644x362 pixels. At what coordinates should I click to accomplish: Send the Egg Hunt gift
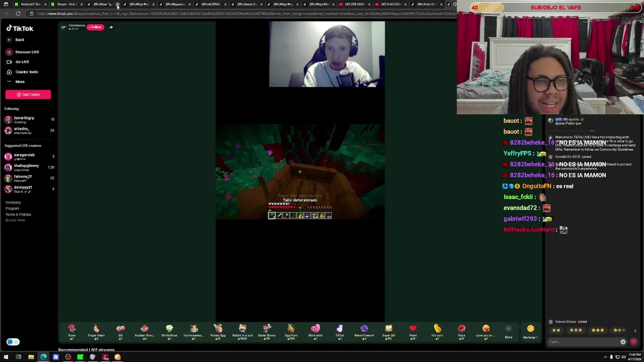[291, 331]
